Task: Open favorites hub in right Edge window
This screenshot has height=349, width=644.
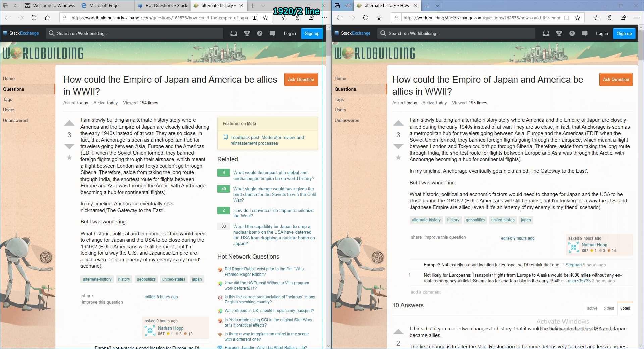Action: [x=597, y=18]
